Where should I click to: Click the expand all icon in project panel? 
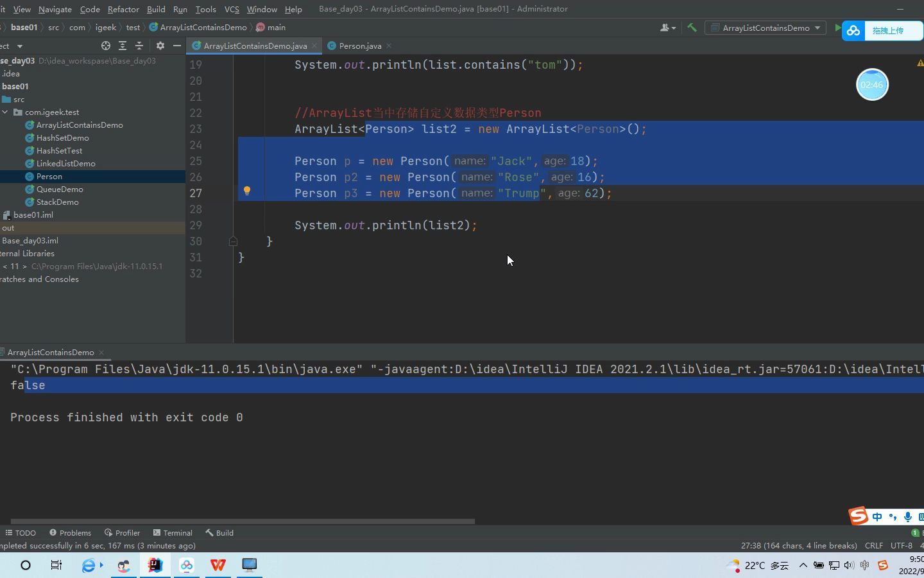tap(123, 46)
